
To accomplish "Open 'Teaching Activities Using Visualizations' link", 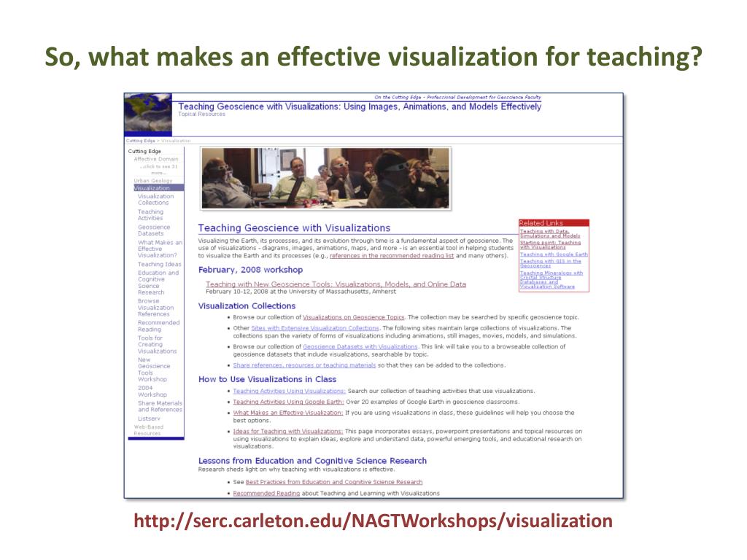I will click(289, 391).
